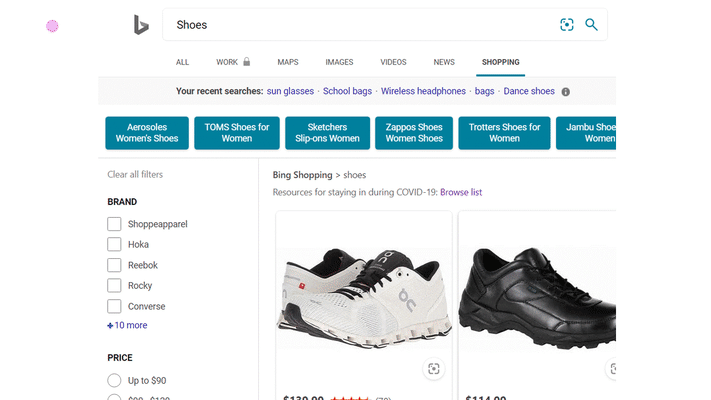
Task: Open visual search camera icon in search box
Action: (567, 25)
